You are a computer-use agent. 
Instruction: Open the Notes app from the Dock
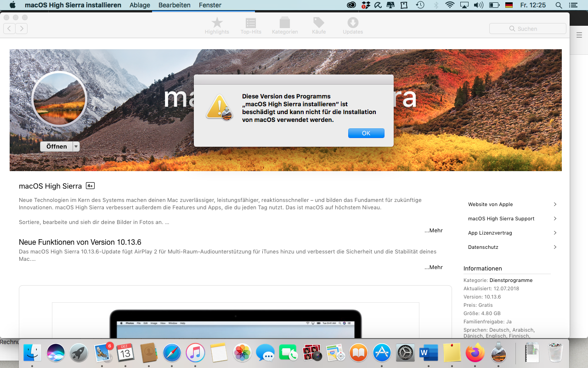(219, 353)
